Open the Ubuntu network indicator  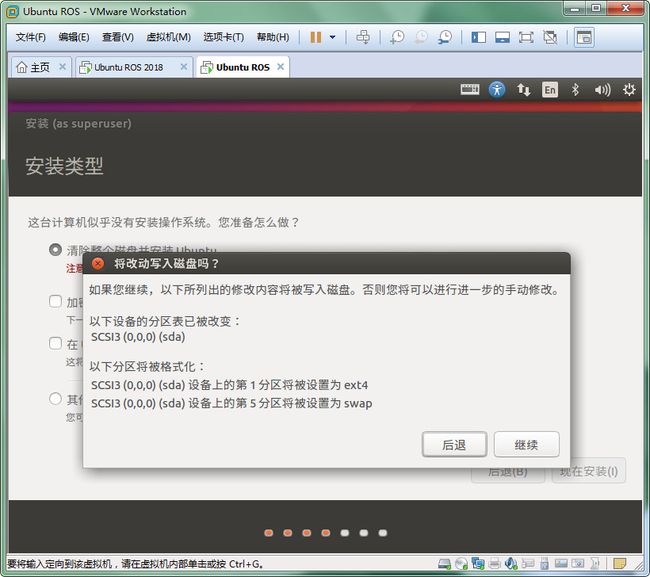pos(523,89)
